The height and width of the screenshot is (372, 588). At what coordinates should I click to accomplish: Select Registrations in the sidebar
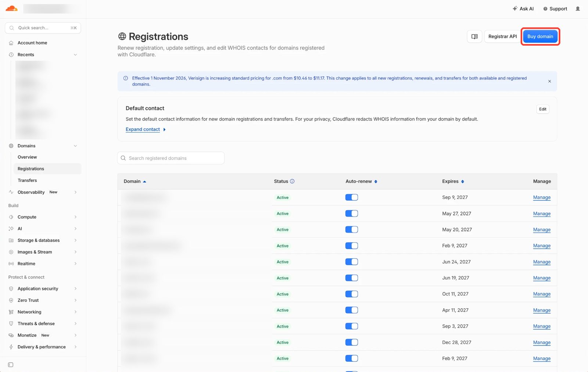click(47, 169)
